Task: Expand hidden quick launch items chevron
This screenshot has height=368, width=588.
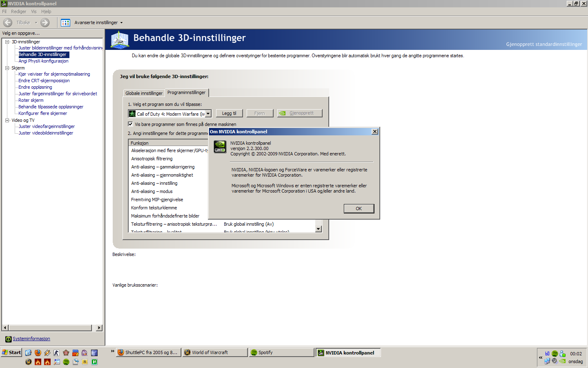Action: pyautogui.click(x=113, y=351)
